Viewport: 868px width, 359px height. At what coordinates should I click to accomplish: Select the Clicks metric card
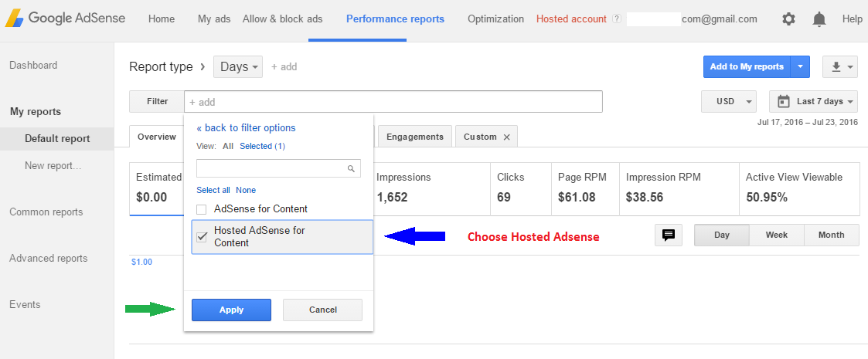click(x=520, y=188)
